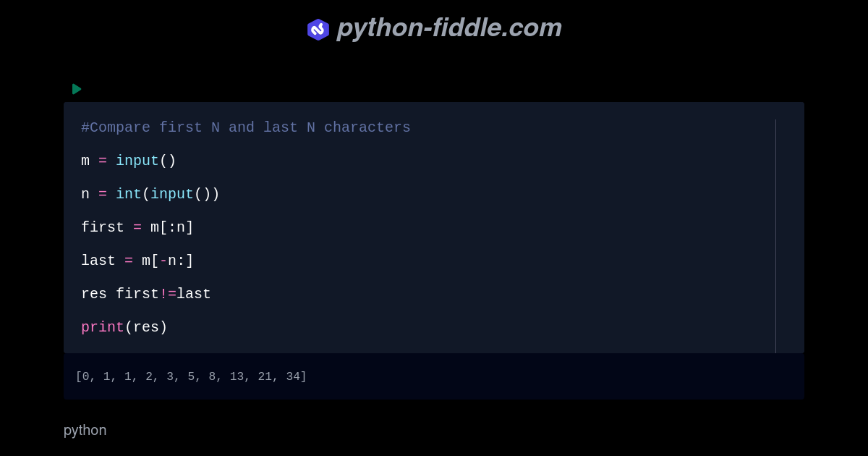This screenshot has height=456, width=868.
Task: Click the comment line about comparing characters
Action: tap(245, 127)
